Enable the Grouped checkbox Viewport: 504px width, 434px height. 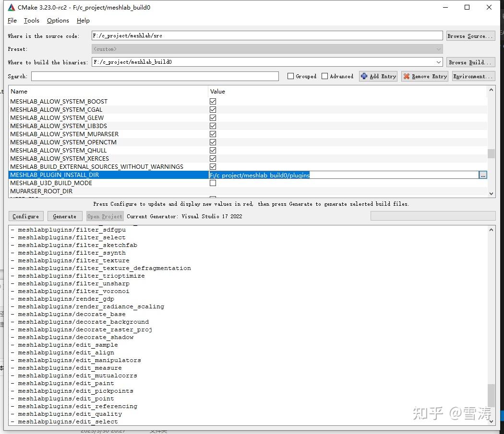290,76
